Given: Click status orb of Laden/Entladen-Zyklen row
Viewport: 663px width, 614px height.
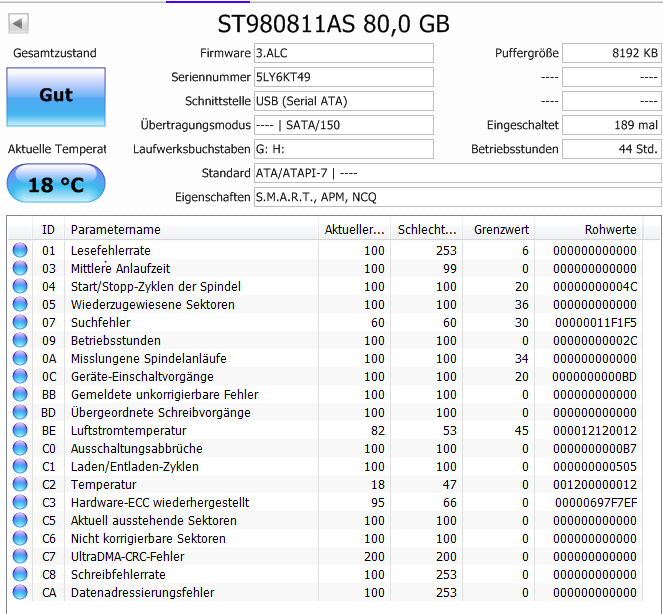Looking at the screenshot, I should (x=20, y=466).
